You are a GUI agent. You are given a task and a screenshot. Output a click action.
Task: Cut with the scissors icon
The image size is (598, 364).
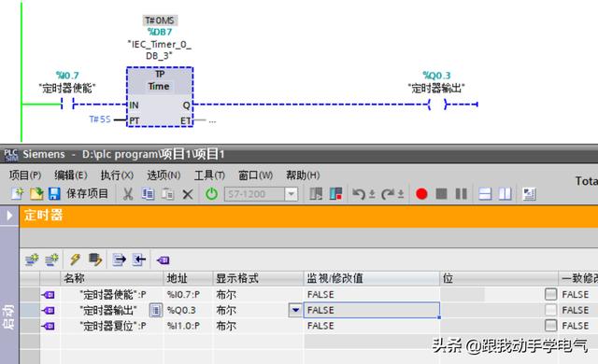pyautogui.click(x=128, y=194)
